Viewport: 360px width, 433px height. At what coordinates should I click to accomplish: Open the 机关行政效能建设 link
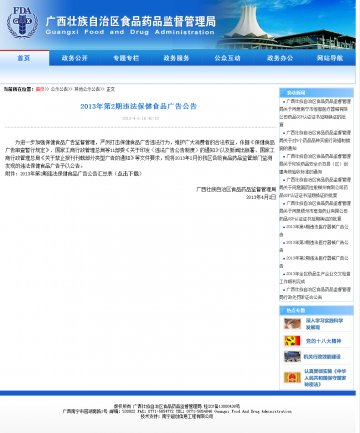coord(322,356)
